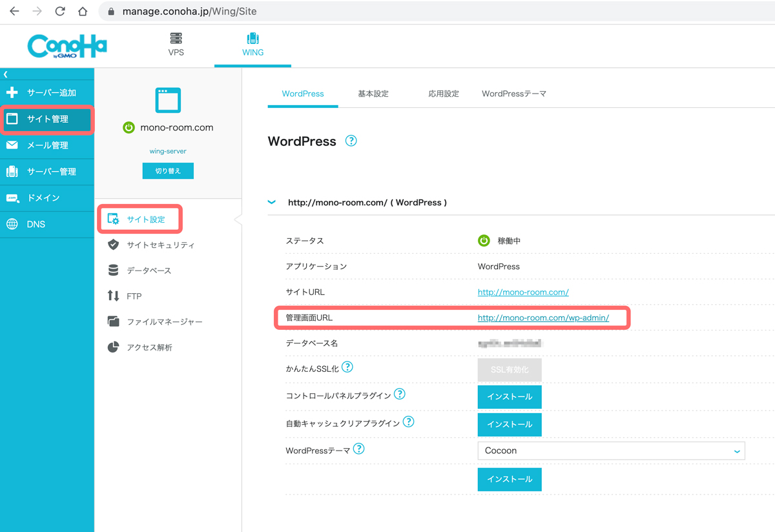This screenshot has width=775, height=532.
Task: Open FTP in the submenu
Action: click(x=134, y=296)
